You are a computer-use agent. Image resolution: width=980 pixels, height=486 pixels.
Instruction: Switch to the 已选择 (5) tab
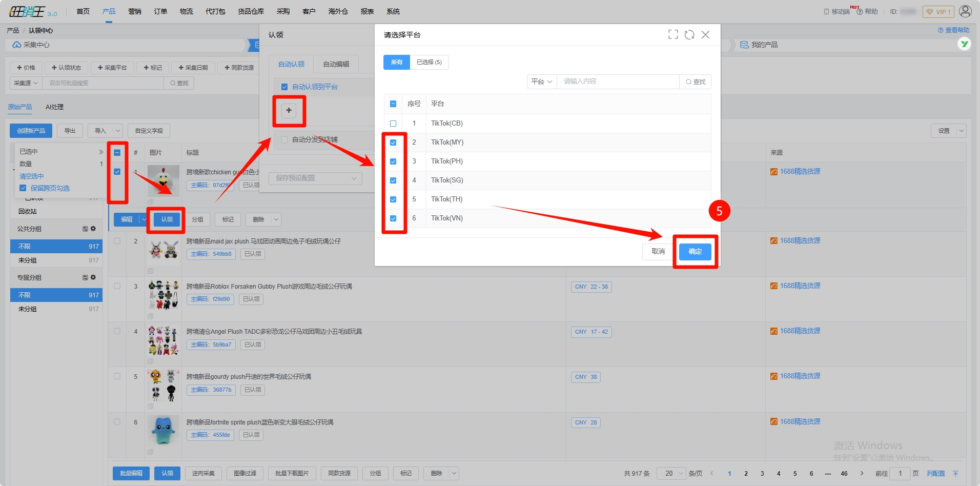[429, 62]
